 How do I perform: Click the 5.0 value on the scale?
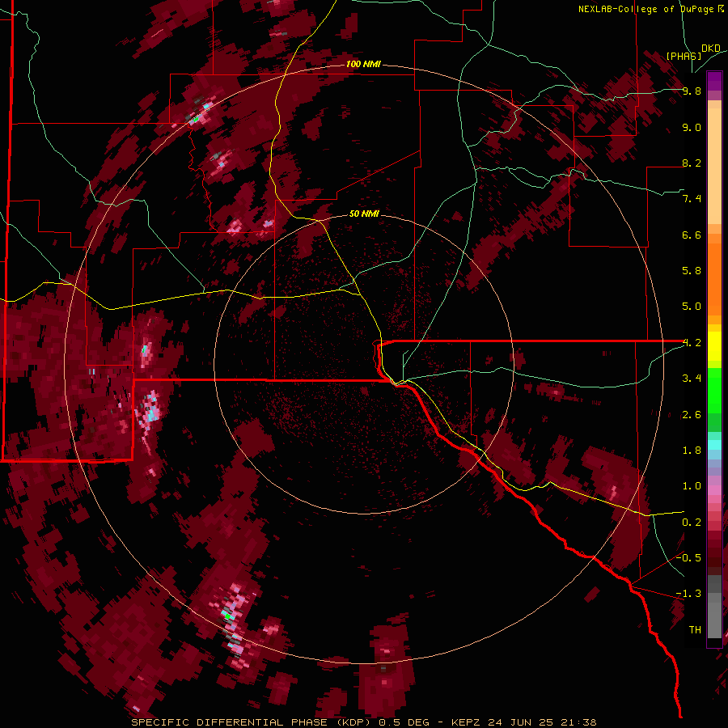point(692,307)
